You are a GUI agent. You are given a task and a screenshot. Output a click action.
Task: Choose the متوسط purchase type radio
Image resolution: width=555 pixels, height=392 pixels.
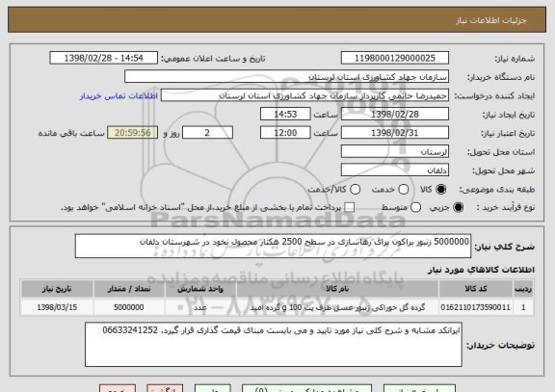point(415,208)
